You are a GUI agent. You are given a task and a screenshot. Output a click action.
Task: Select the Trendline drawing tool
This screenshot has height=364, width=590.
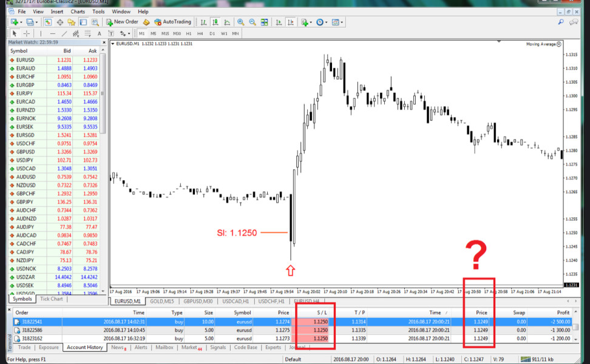coord(64,33)
